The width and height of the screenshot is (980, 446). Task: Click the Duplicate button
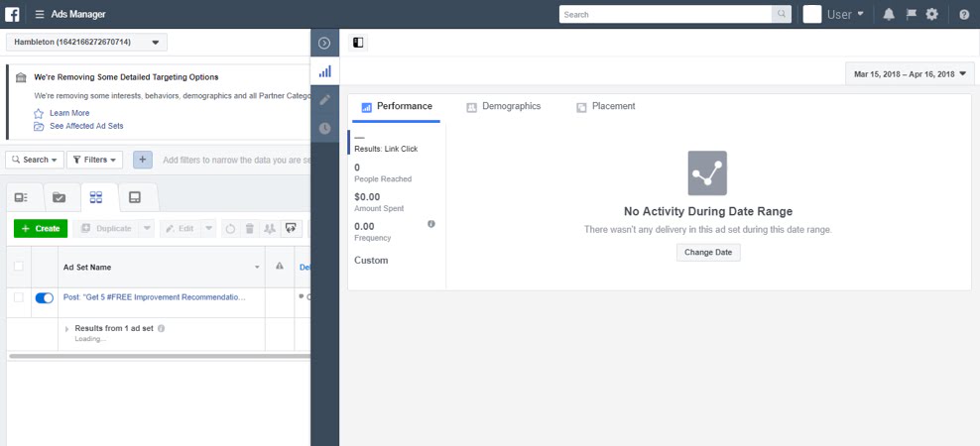[105, 229]
